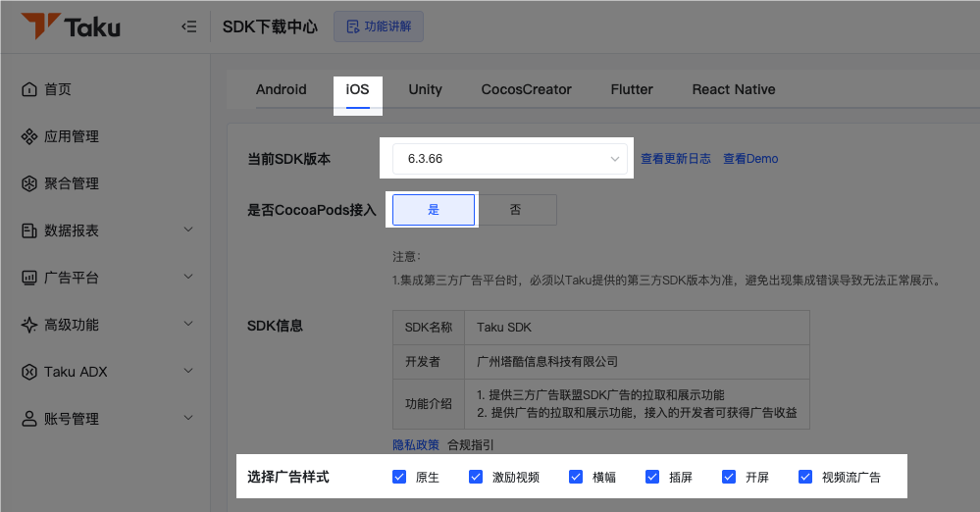Click the 聚合管理 icon in sidebar
This screenshot has height=512, width=980.
point(29,183)
